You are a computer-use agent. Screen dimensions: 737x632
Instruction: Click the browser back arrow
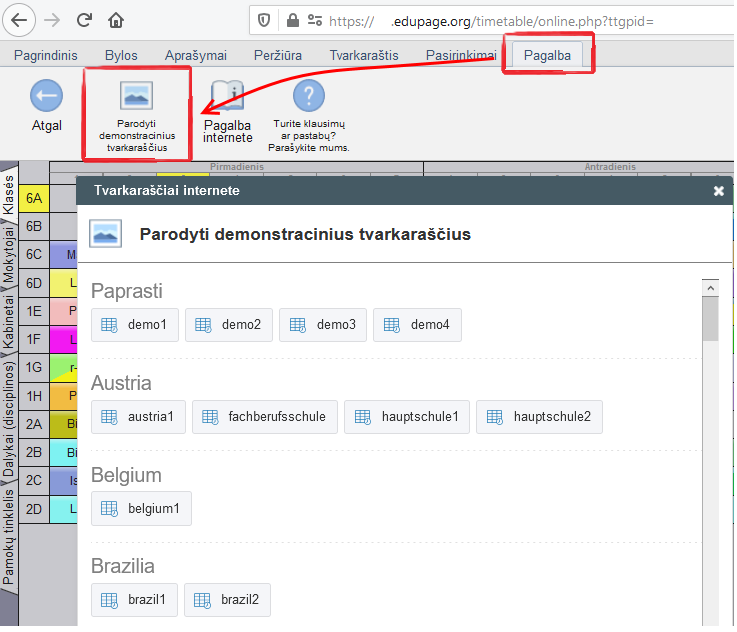coord(19,20)
